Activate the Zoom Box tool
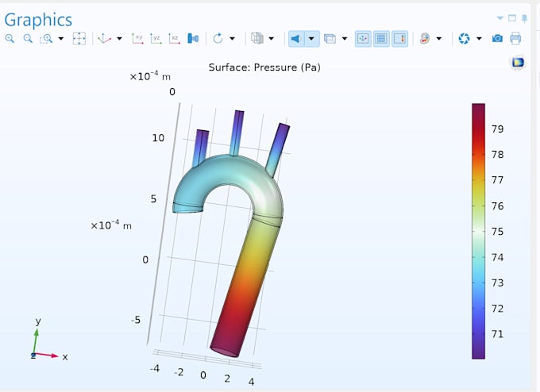This screenshot has width=540, height=392. pos(46,39)
